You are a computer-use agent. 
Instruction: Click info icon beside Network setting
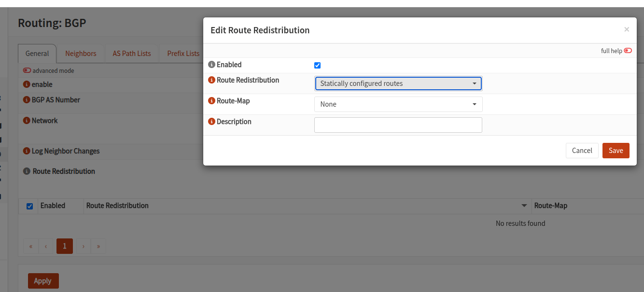click(x=27, y=121)
